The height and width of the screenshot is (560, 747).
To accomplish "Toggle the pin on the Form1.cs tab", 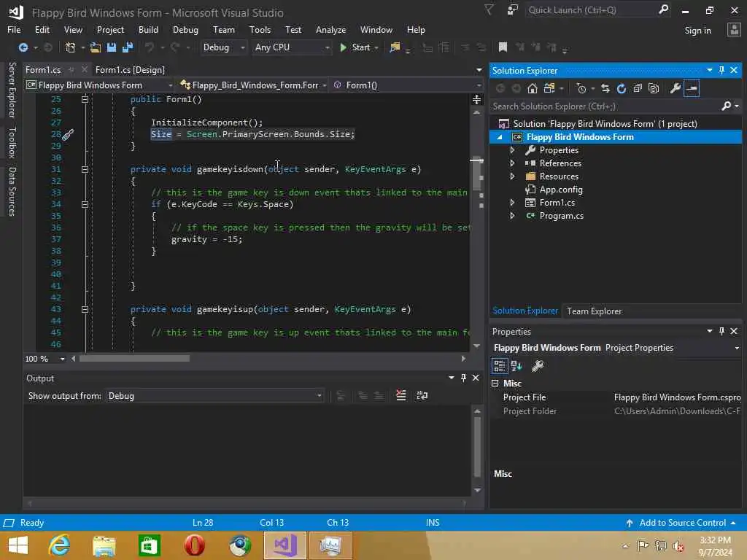I will tap(71, 69).
